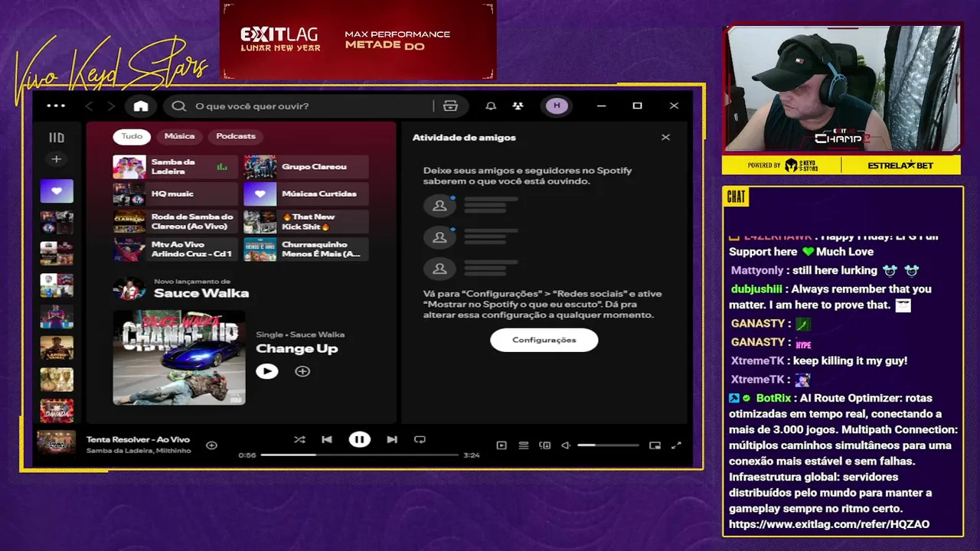Seek in the song progress bar
Viewport: 980px width, 551px height.
[359, 455]
